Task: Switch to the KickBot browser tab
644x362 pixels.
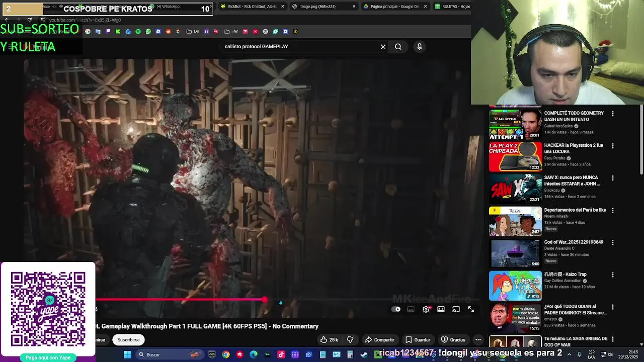Action: (252, 7)
